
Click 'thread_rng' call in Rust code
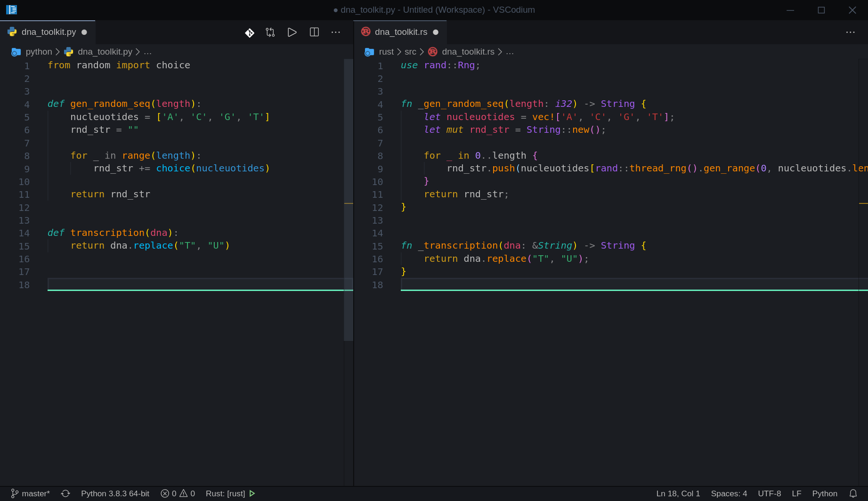pos(658,169)
